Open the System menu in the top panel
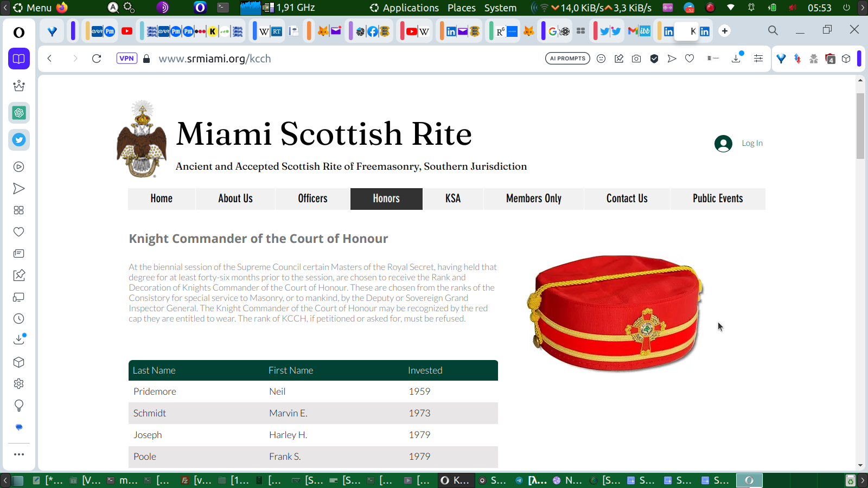The image size is (868, 488). pos(500,8)
